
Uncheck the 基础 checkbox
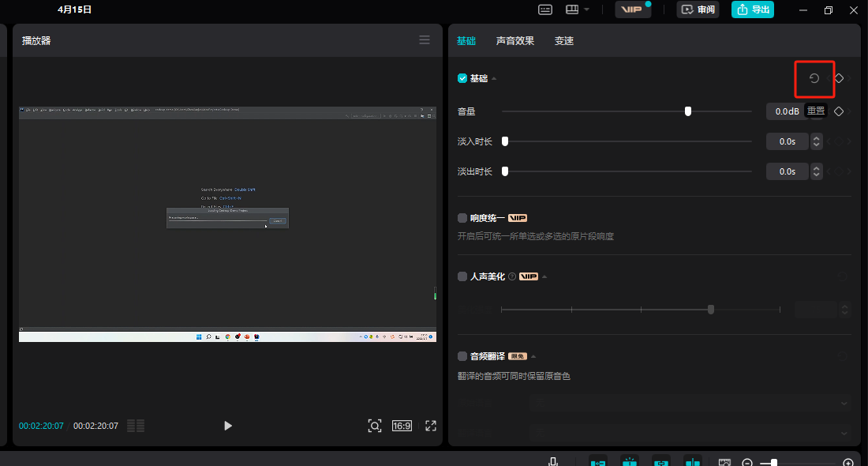[462, 78]
